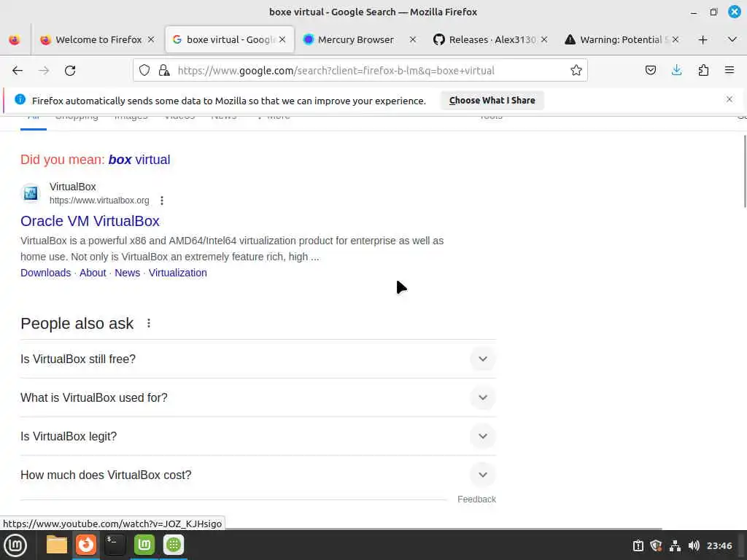Show the Downloads panel
The image size is (747, 560).
point(676,71)
